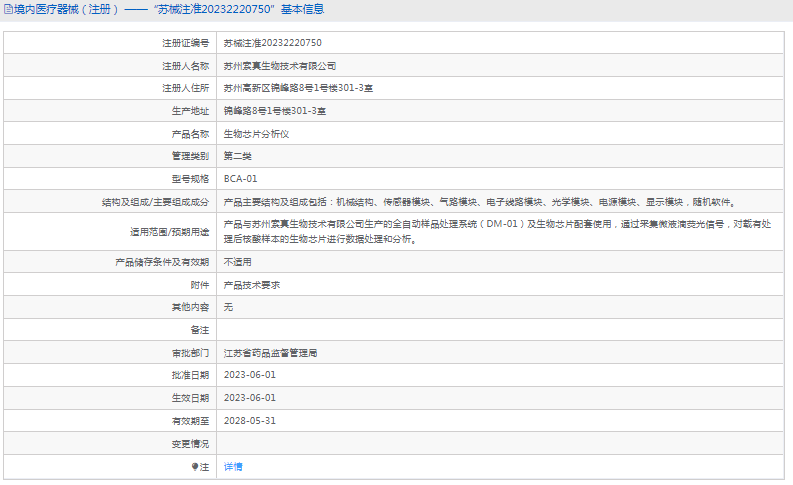Click the 其他内容 label
The width and height of the screenshot is (793, 485).
pos(190,307)
